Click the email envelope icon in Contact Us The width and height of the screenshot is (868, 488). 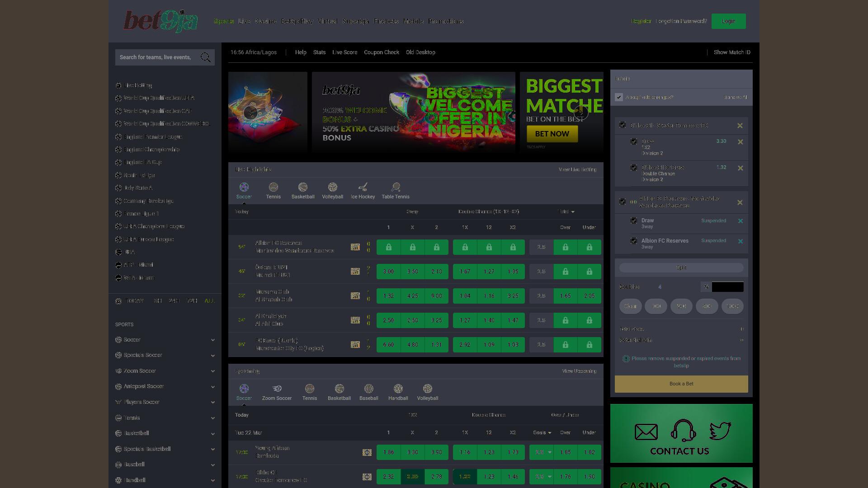[x=646, y=432]
